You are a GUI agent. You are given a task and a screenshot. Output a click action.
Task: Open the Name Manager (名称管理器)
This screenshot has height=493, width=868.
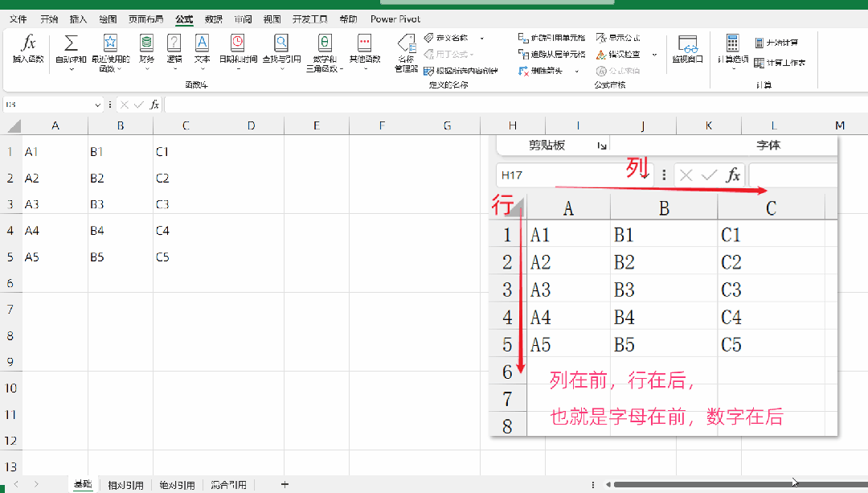407,53
